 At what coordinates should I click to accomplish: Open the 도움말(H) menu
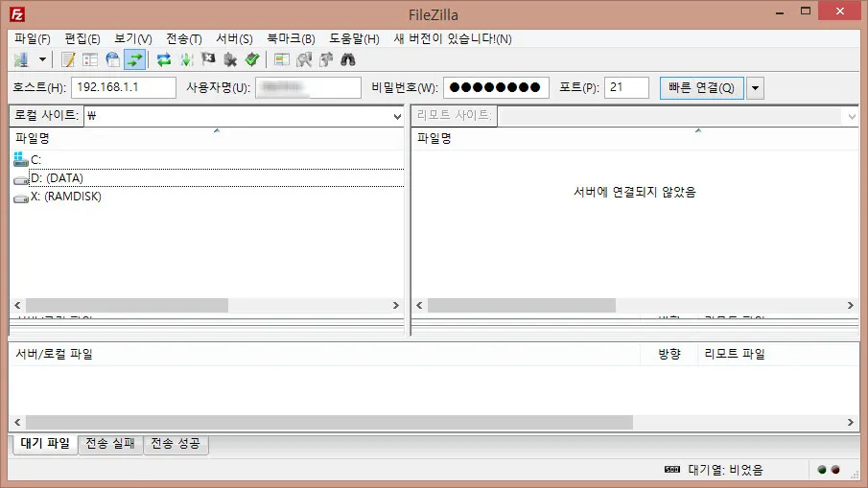pyautogui.click(x=354, y=38)
